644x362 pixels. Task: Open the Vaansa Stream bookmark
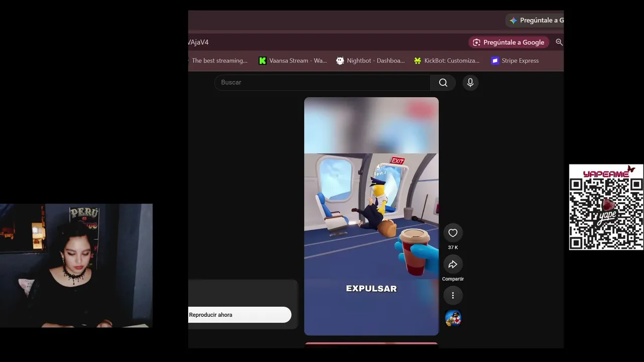293,61
